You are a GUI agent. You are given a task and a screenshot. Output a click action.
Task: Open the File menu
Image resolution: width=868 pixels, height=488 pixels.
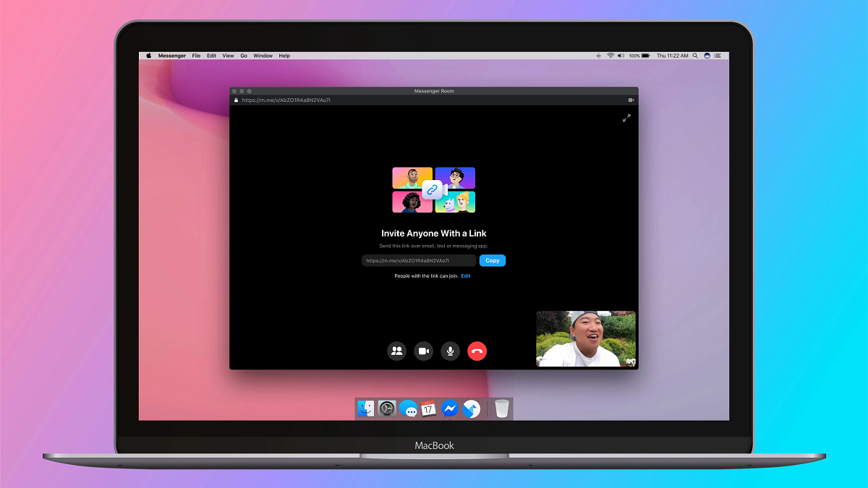click(196, 56)
